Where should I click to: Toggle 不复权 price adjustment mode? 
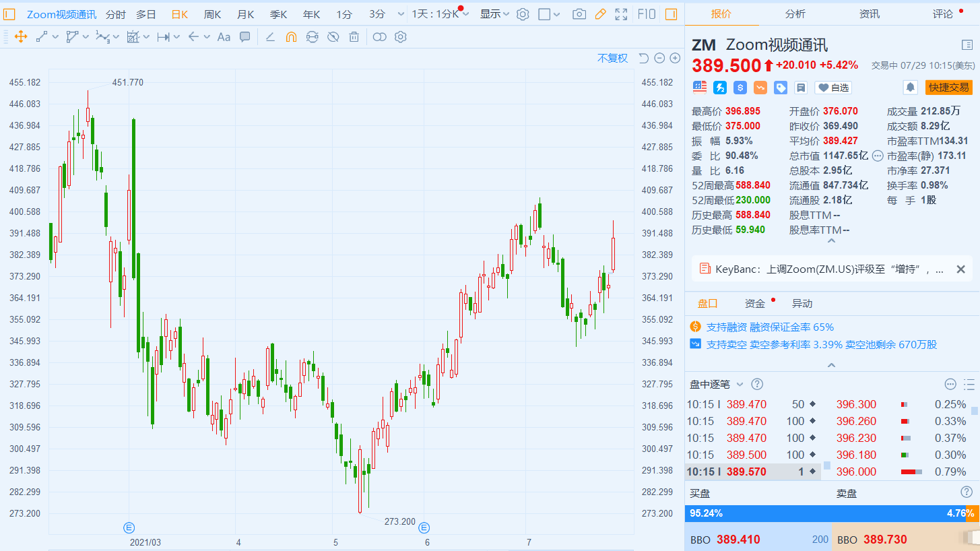(612, 59)
